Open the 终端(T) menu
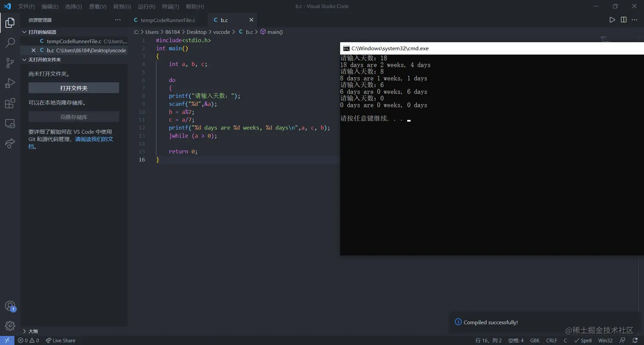 [170, 6]
